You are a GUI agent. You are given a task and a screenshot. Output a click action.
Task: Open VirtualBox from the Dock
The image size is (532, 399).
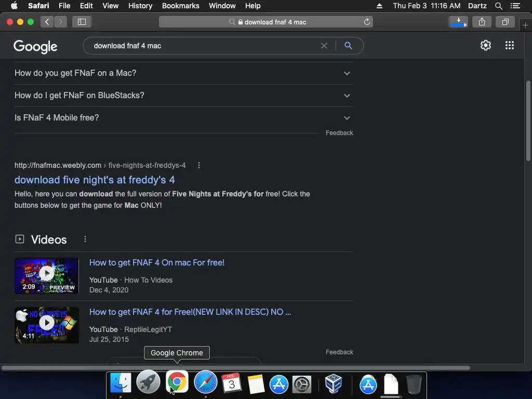(x=333, y=383)
